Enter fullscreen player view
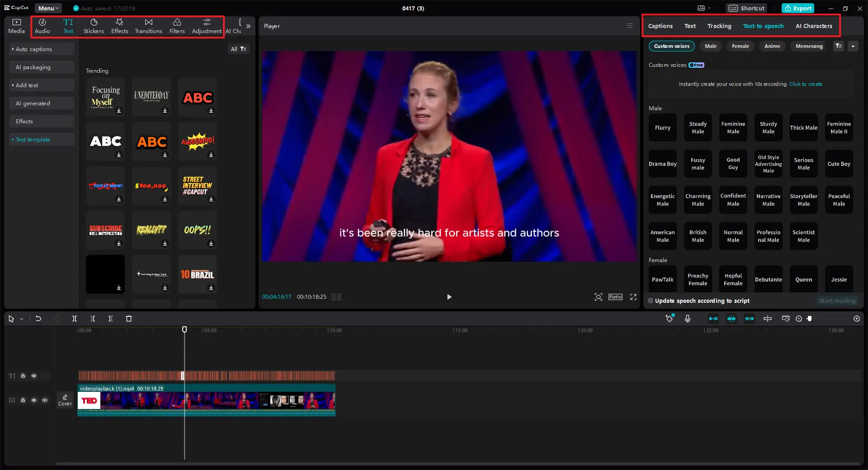Screen dimensions: 868x470 633,297
